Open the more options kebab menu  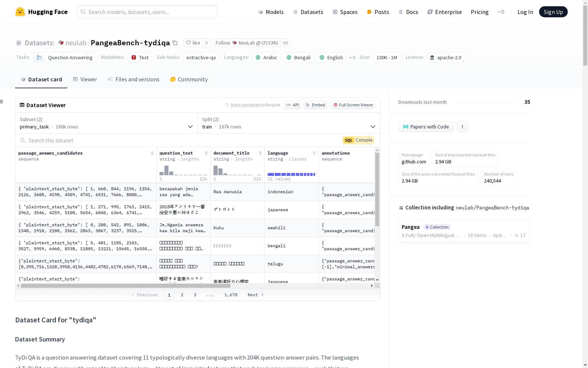tap(462, 127)
